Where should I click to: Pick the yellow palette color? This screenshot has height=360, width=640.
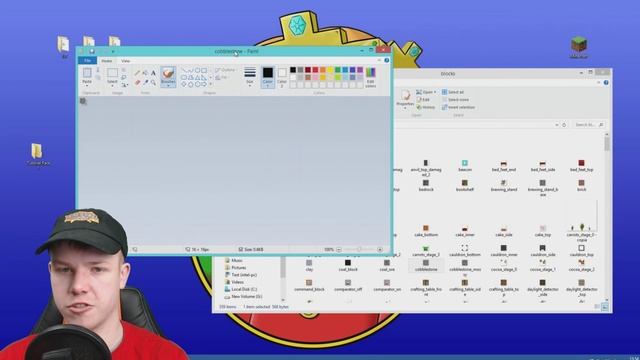pos(330,70)
